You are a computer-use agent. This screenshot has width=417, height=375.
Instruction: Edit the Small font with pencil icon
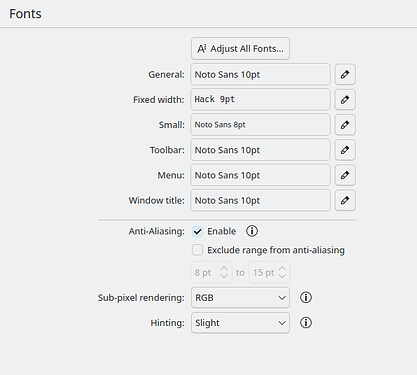(x=345, y=125)
